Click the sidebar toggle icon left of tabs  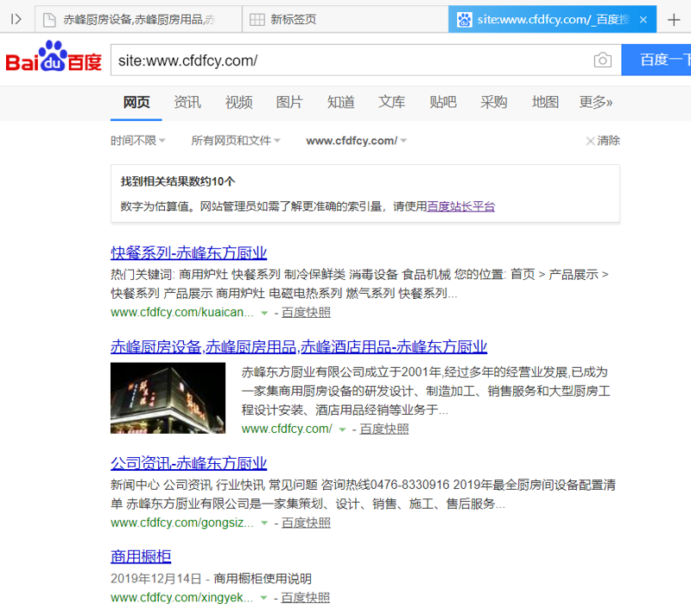click(x=16, y=19)
